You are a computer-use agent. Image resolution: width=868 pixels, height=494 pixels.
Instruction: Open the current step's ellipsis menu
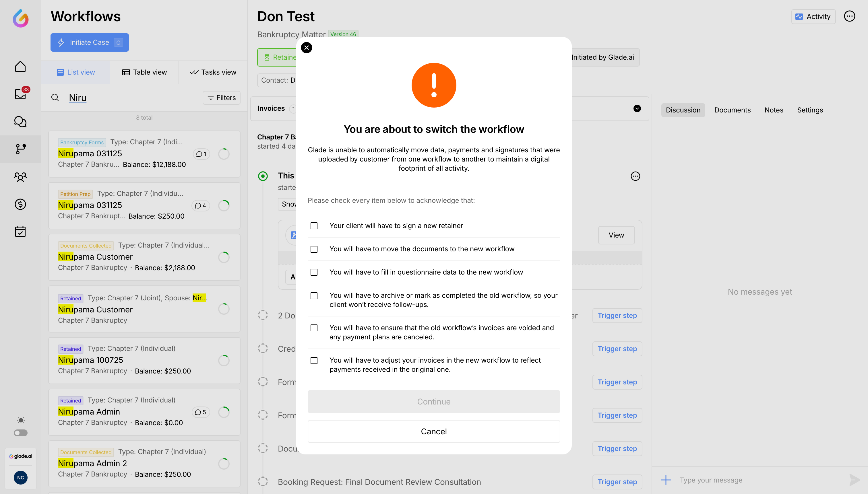[x=635, y=176]
